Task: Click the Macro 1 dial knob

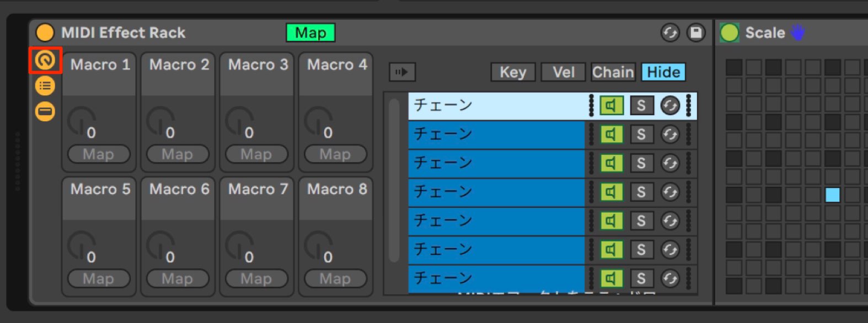Action: pyautogui.click(x=81, y=121)
